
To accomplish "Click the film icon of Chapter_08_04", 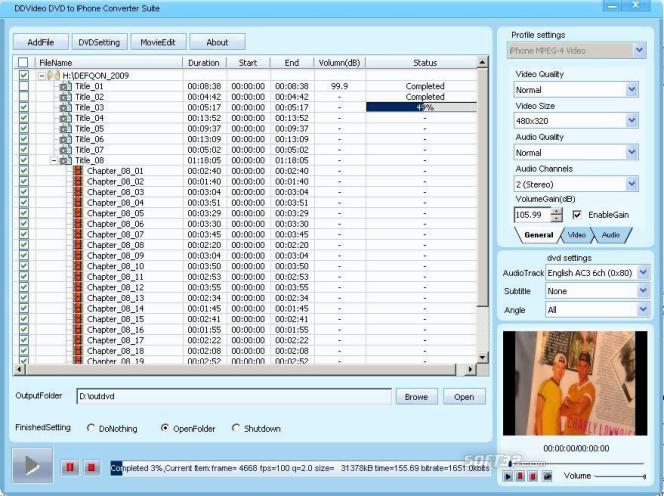I will point(78,203).
